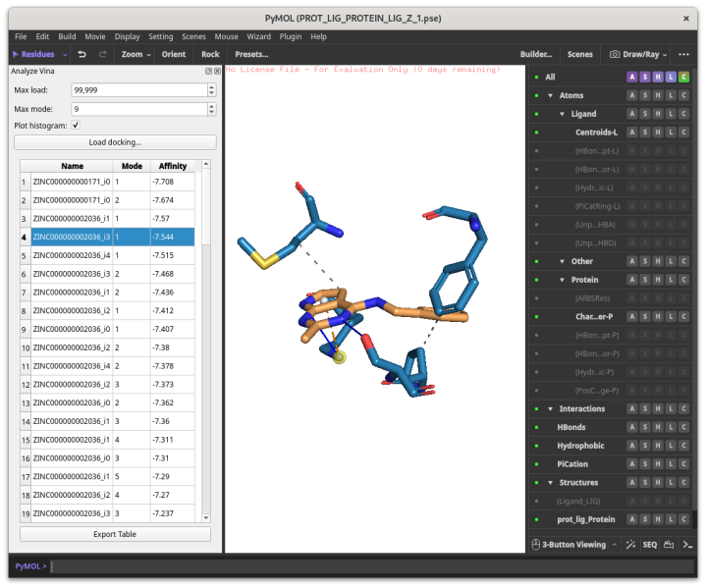This screenshot has height=588, width=706.
Task: Collapse the Interactions group
Action: pyautogui.click(x=551, y=408)
